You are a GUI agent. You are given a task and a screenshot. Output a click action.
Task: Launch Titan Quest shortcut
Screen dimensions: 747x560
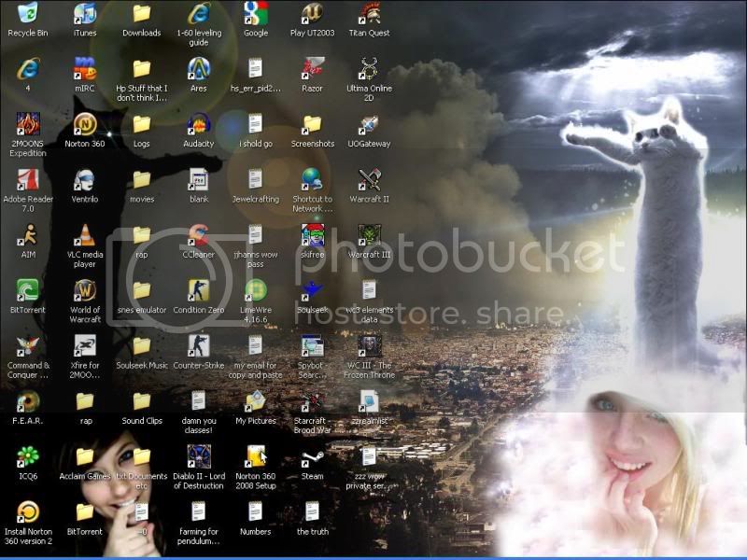click(369, 14)
